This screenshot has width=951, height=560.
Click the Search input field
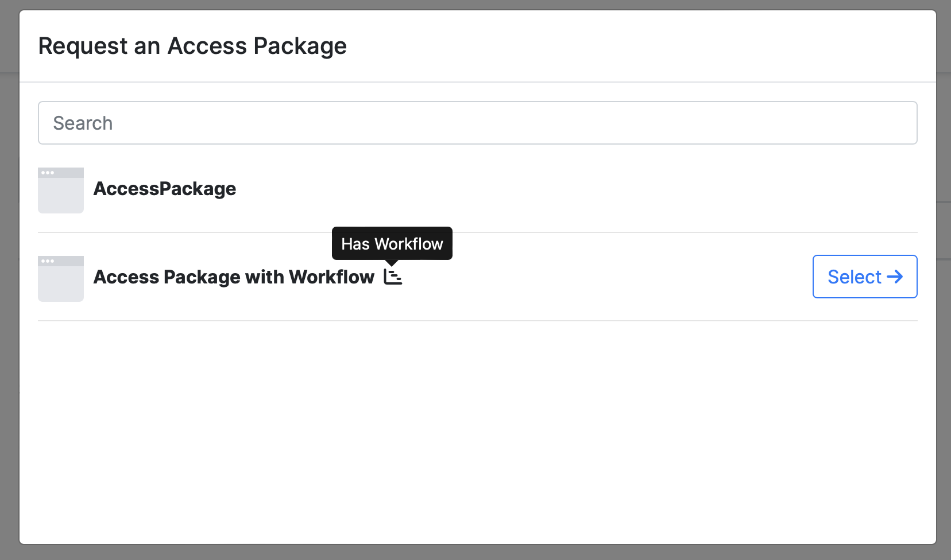pyautogui.click(x=477, y=123)
